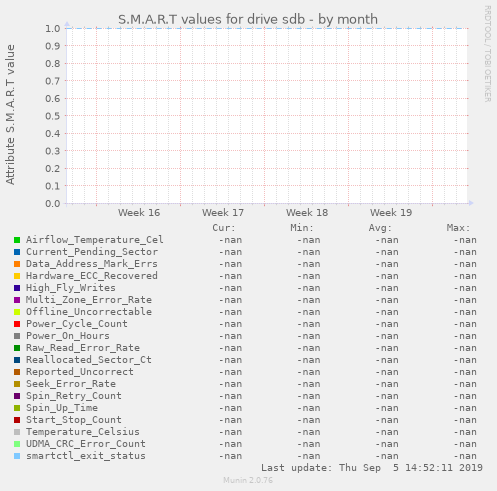Click the dark red Start_Stop_Count swatch
This screenshot has height=491, width=497.
point(17,420)
